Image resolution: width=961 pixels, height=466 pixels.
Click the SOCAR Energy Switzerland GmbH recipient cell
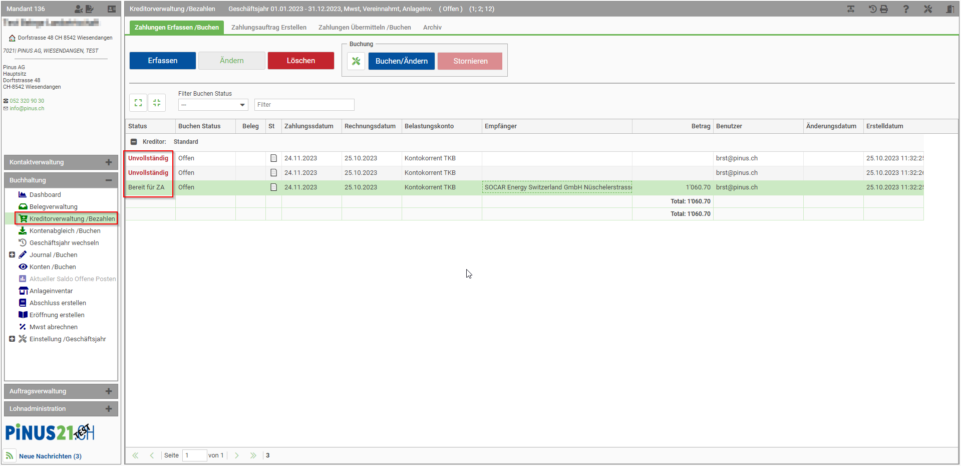(x=557, y=187)
